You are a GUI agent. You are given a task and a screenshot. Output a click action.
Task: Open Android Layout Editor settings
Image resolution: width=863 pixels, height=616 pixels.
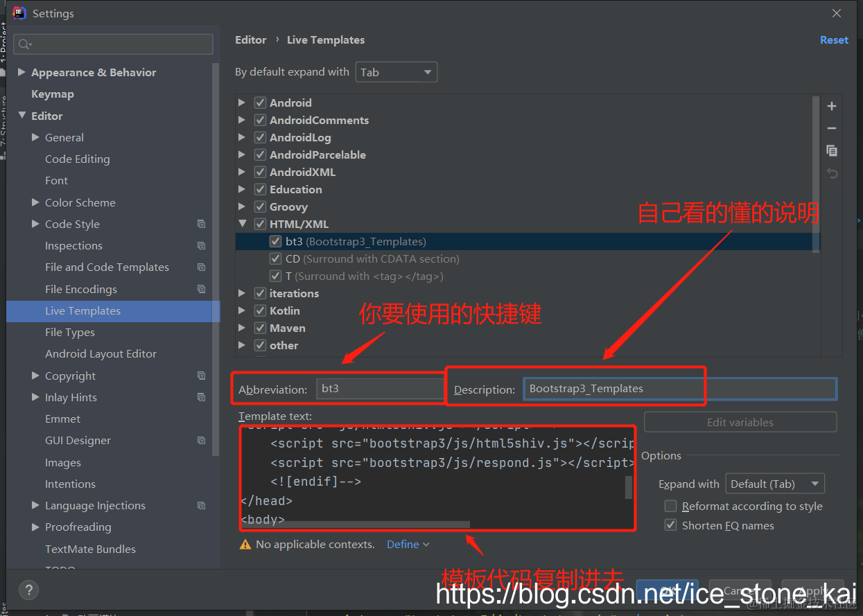pos(101,353)
